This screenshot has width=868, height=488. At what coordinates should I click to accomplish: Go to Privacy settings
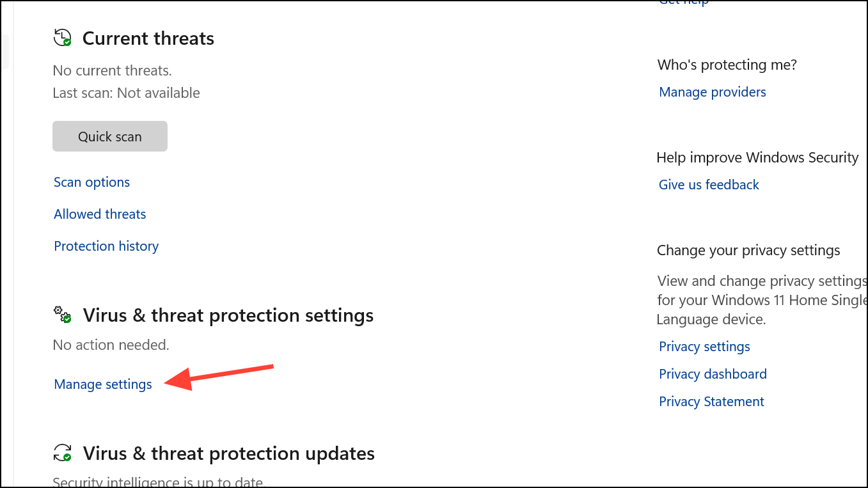704,347
